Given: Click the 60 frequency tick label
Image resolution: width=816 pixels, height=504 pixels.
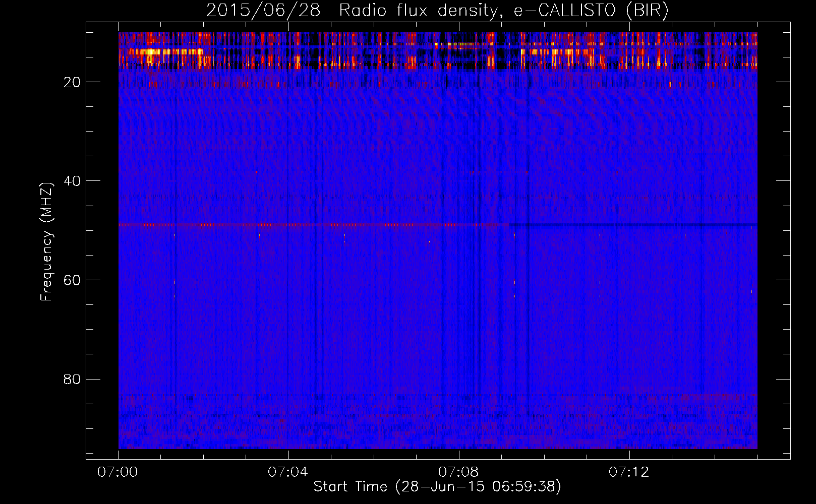Looking at the screenshot, I should pos(73,280).
